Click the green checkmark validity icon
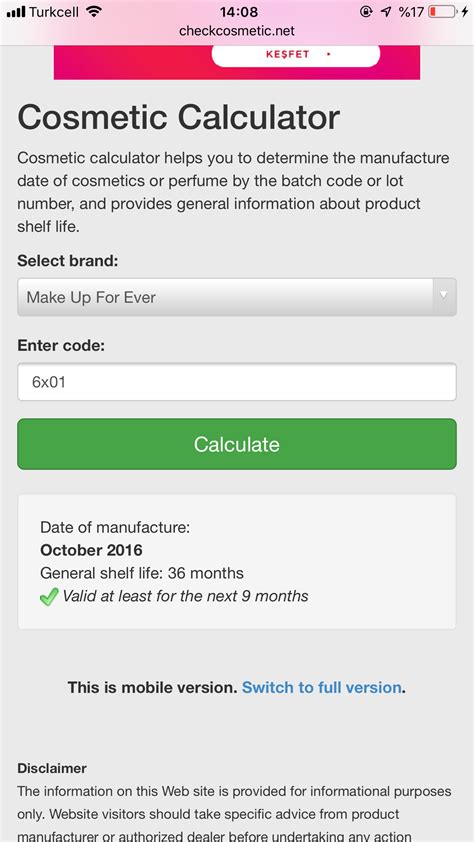Screen dimensions: 474x842 click(49, 597)
